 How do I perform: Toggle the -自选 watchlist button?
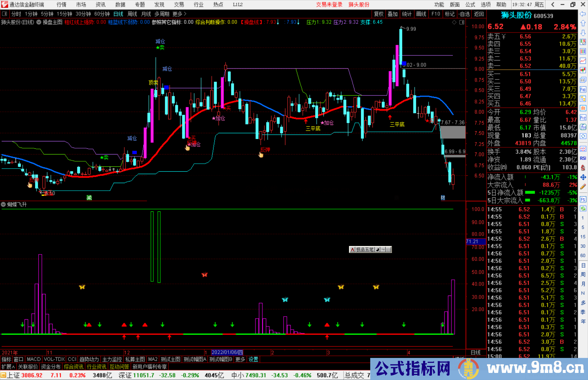coord(465,14)
